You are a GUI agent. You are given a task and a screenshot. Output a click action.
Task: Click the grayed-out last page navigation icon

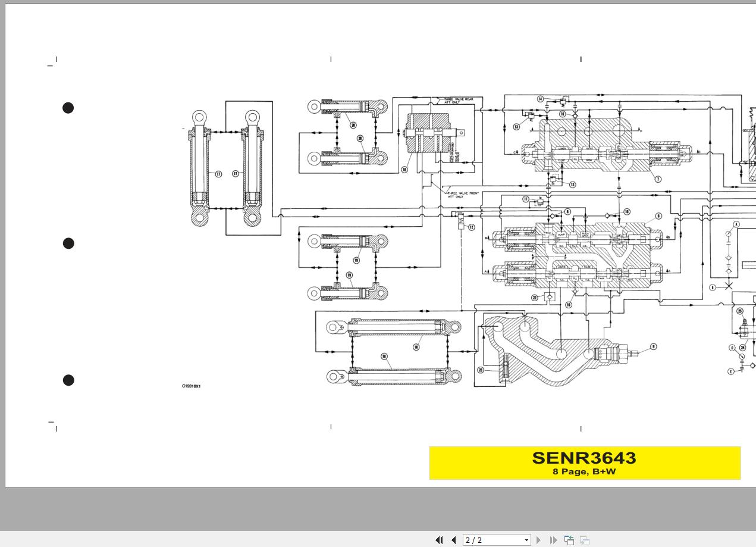coord(553,540)
